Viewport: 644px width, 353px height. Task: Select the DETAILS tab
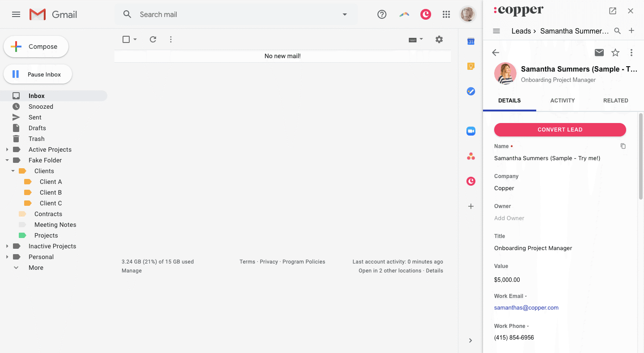pos(509,101)
